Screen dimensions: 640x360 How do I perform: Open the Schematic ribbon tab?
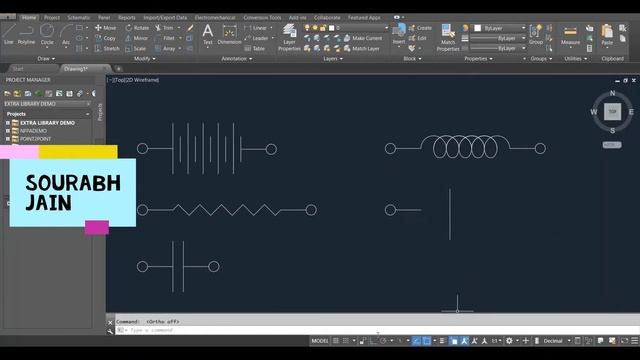tap(79, 18)
